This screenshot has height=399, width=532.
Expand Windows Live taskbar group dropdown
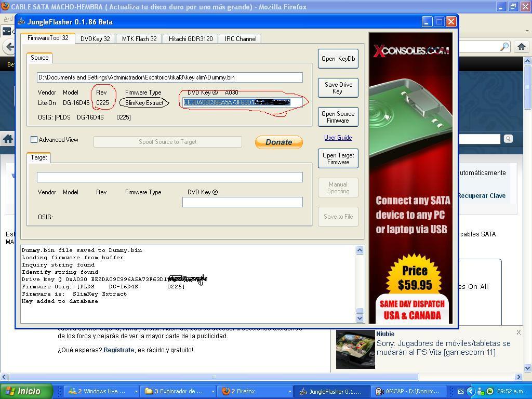[136, 391]
